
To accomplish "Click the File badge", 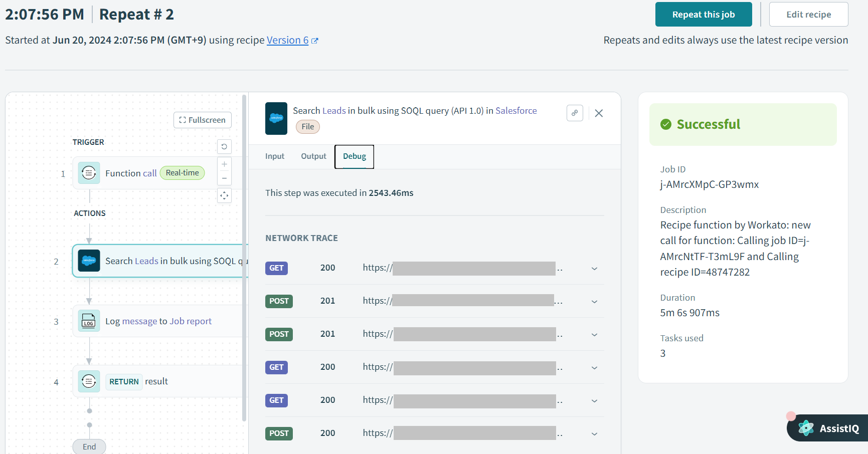I will click(x=308, y=127).
